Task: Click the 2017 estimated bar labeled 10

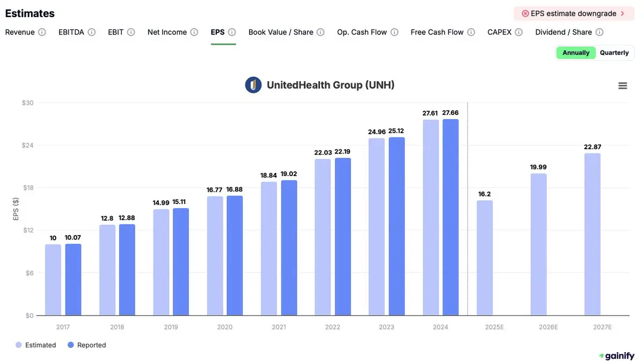Action: click(x=53, y=280)
